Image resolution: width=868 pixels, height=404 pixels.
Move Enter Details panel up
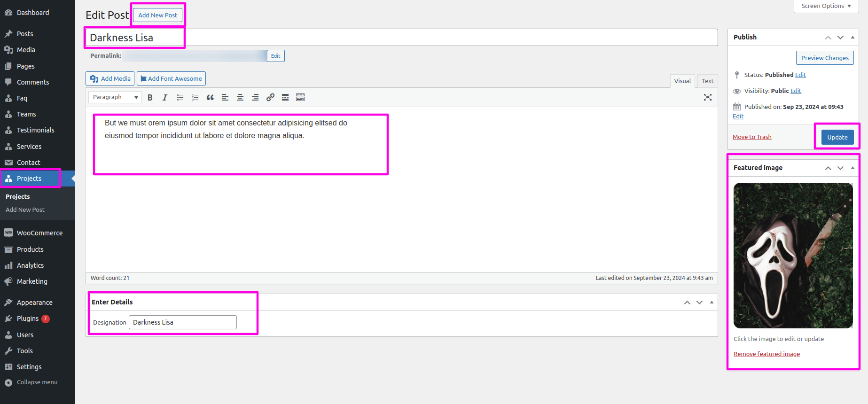[687, 302]
